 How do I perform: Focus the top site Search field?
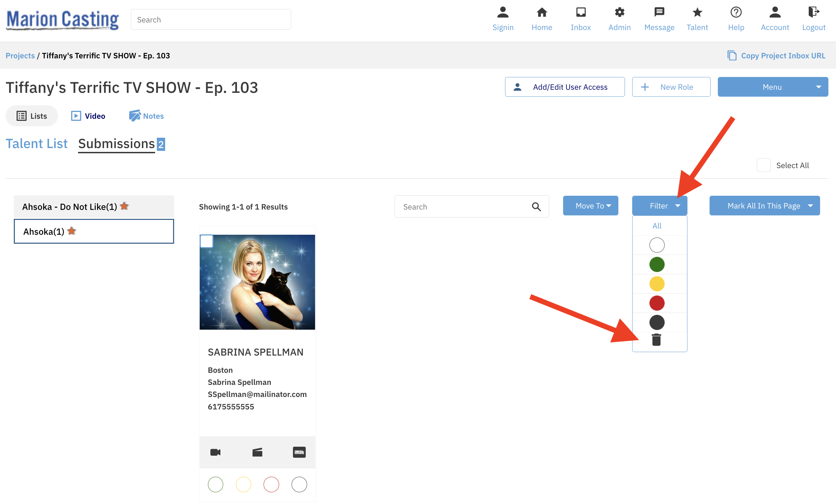211,20
